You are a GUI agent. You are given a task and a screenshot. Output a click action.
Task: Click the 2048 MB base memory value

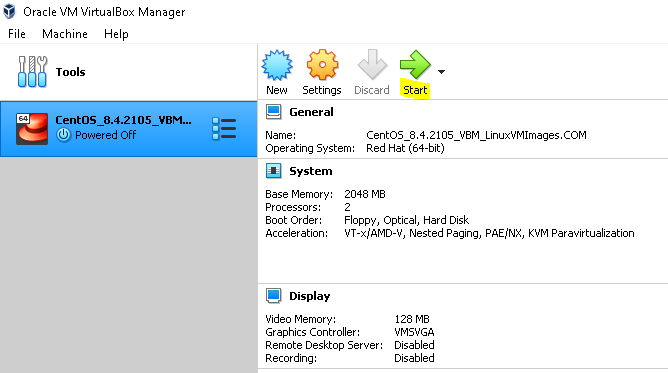pyautogui.click(x=365, y=194)
